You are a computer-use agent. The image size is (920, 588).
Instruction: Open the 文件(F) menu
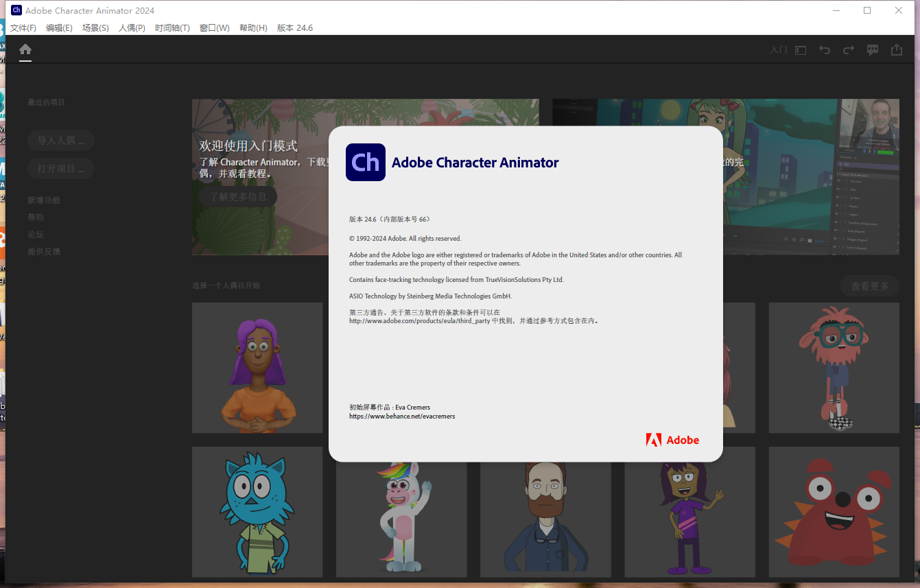tap(23, 28)
